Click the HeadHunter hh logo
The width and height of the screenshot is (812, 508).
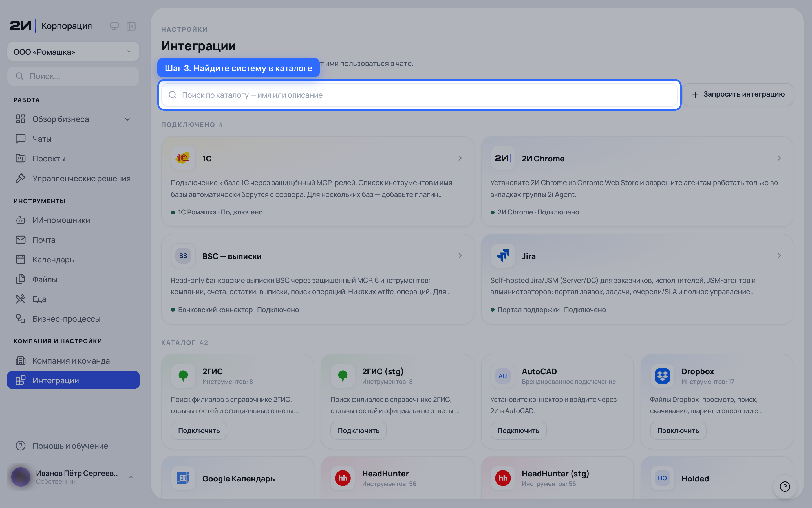click(x=343, y=478)
